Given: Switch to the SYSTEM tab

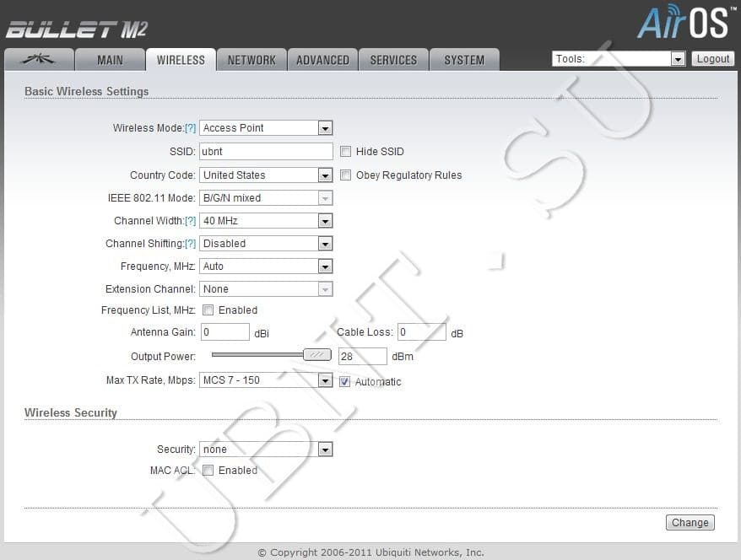Looking at the screenshot, I should 464,60.
